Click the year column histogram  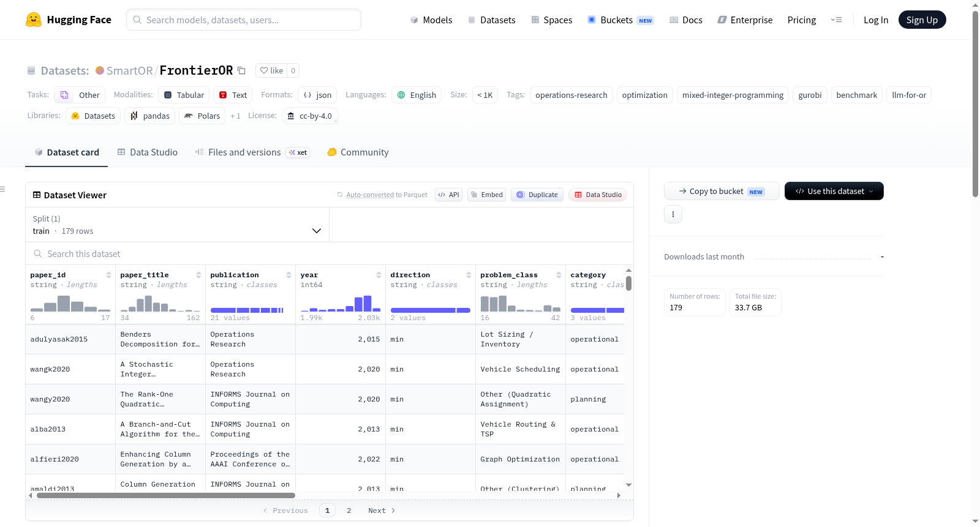pyautogui.click(x=341, y=304)
